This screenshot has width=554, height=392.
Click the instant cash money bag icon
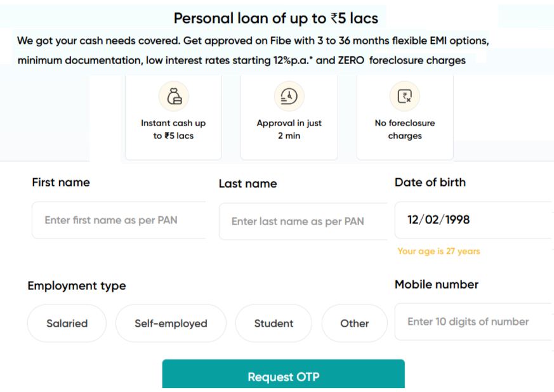(174, 96)
